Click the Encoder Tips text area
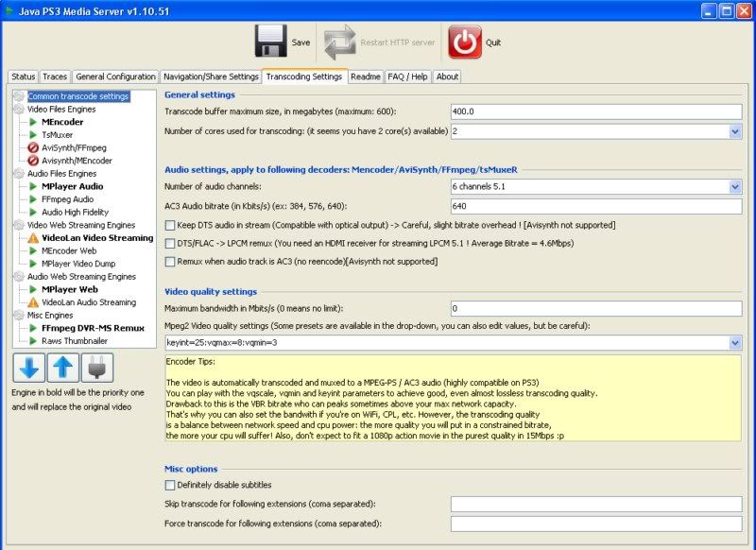This screenshot has height=550, width=756. (x=453, y=398)
